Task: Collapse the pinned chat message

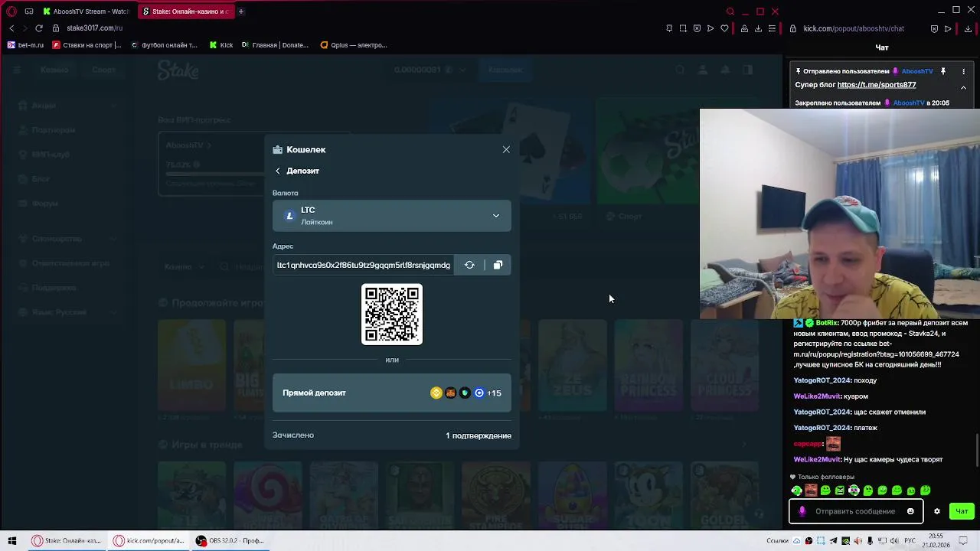Action: [964, 87]
